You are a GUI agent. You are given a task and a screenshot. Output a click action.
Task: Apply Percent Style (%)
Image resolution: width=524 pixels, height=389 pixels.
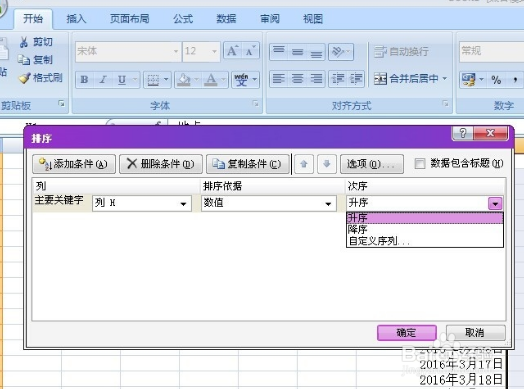tap(496, 80)
